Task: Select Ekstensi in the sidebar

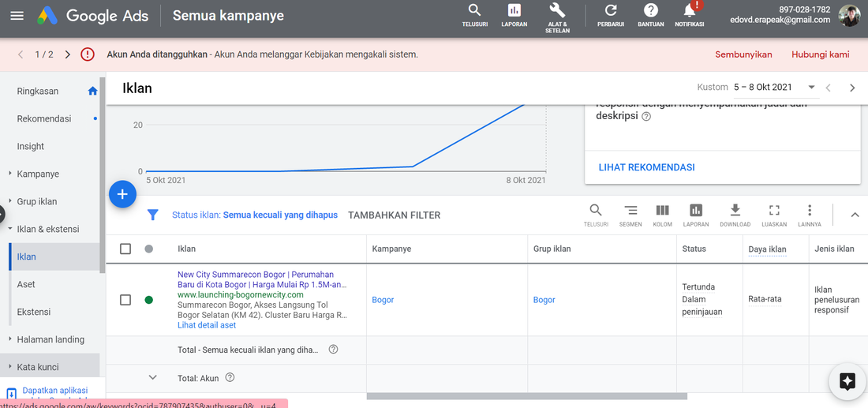Action: pyautogui.click(x=33, y=312)
